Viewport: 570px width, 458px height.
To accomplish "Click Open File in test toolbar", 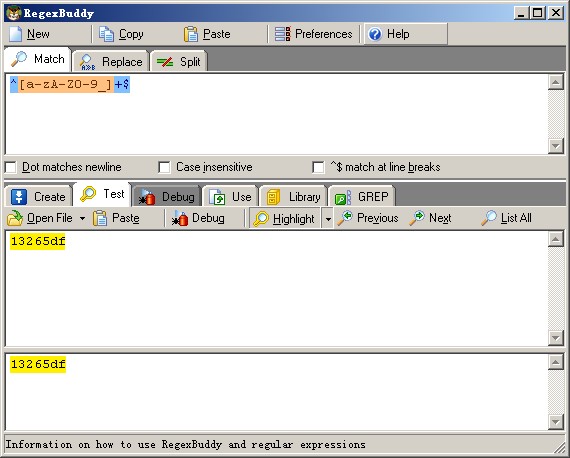I will click(x=40, y=218).
